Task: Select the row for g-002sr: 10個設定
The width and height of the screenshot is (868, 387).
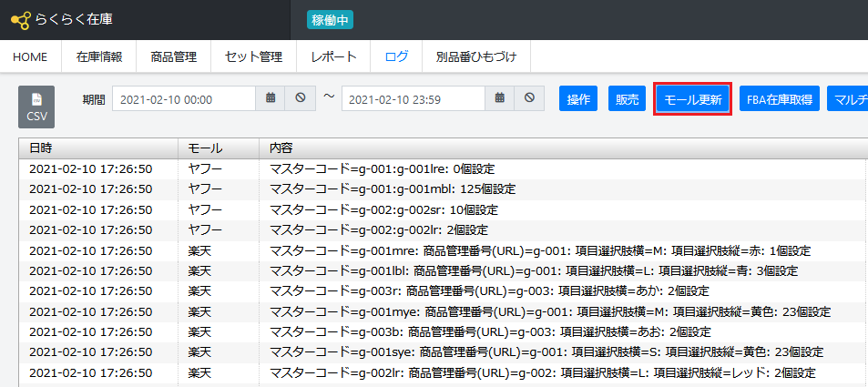Action: [443, 209]
